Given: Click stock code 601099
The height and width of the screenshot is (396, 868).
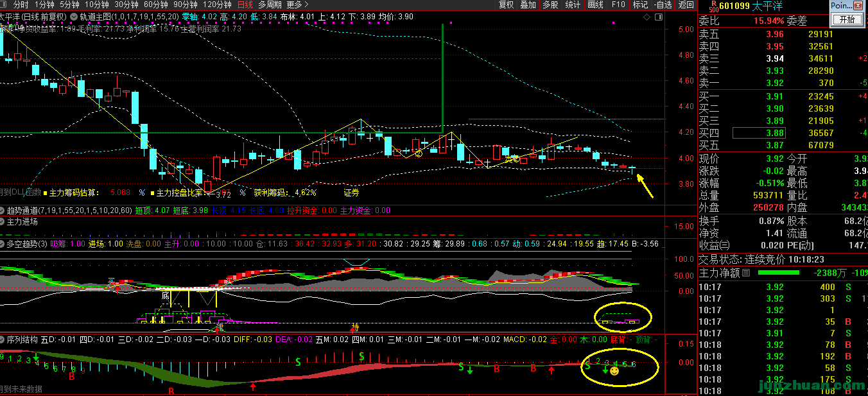Looking at the screenshot, I should 734,6.
